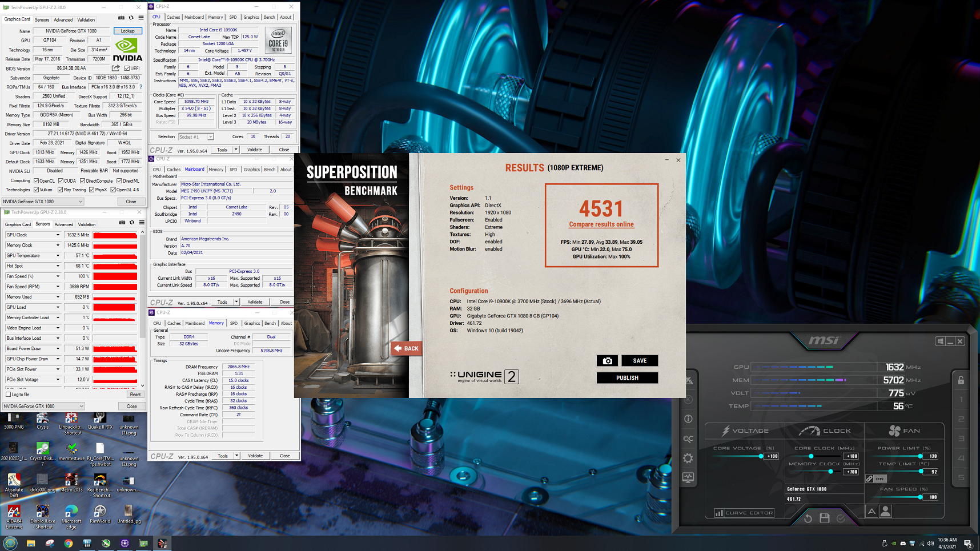Open Chrome from the taskbar
980x551 pixels.
[x=69, y=544]
